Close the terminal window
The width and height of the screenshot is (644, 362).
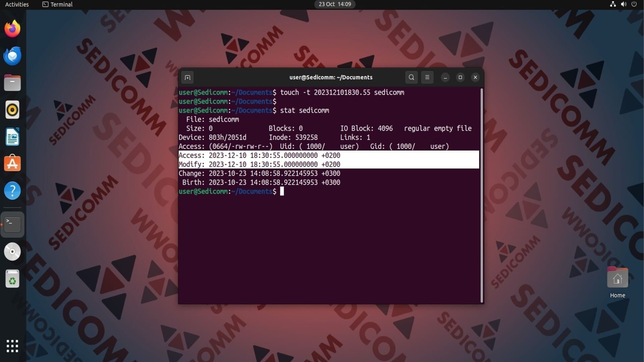(475, 77)
